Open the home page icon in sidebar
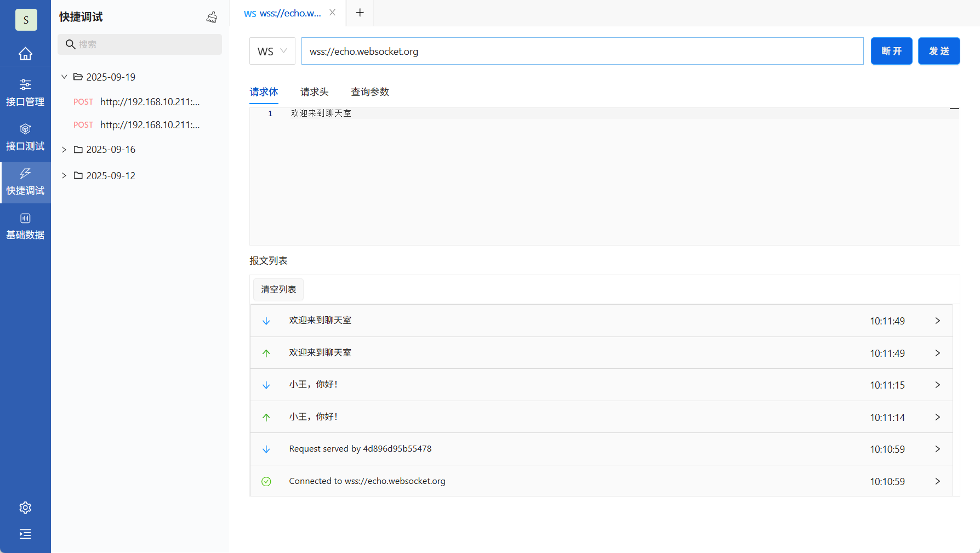This screenshot has height=553, width=980. pos(25,53)
